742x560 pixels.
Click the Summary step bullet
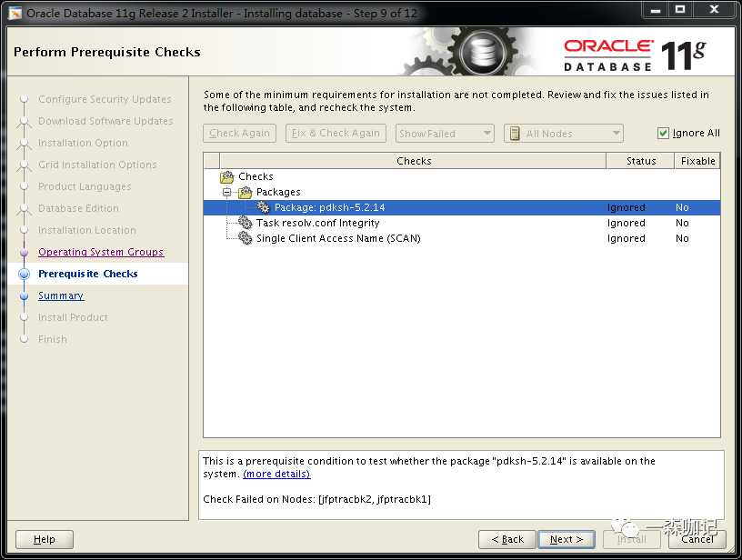[x=25, y=296]
